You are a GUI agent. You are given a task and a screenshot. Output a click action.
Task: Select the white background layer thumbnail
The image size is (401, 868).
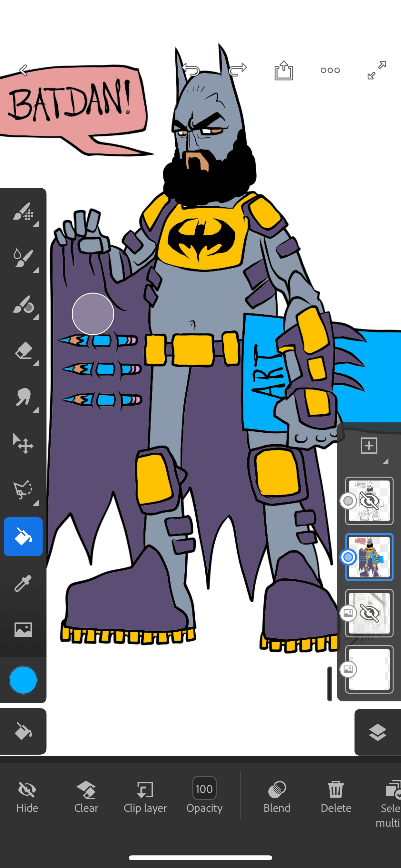[369, 669]
